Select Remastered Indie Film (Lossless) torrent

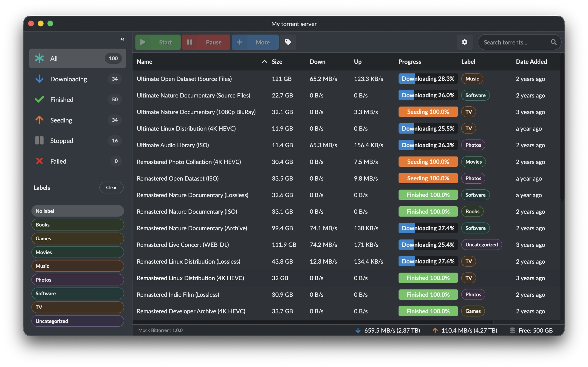coord(346,295)
